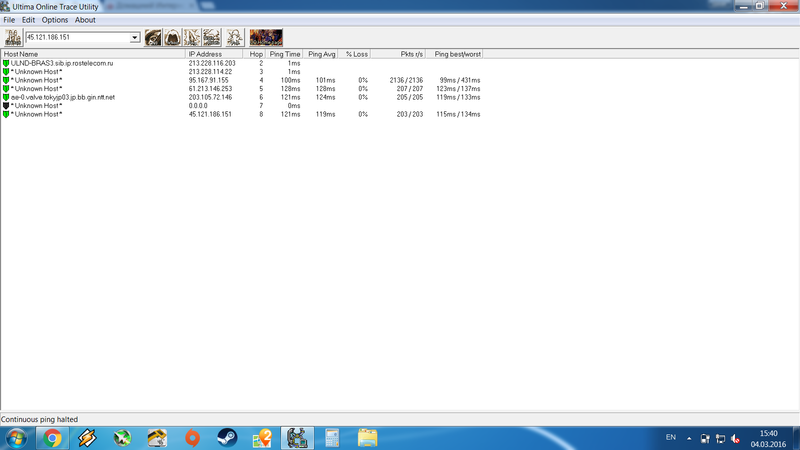
Task: Click into the 45.121.186.151 address field
Action: pos(78,38)
